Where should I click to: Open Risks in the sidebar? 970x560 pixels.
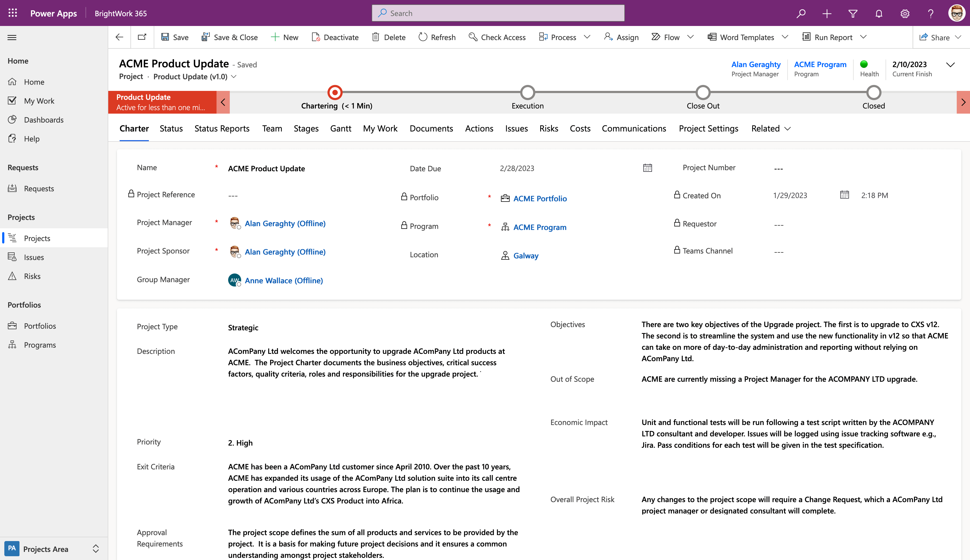(x=32, y=276)
